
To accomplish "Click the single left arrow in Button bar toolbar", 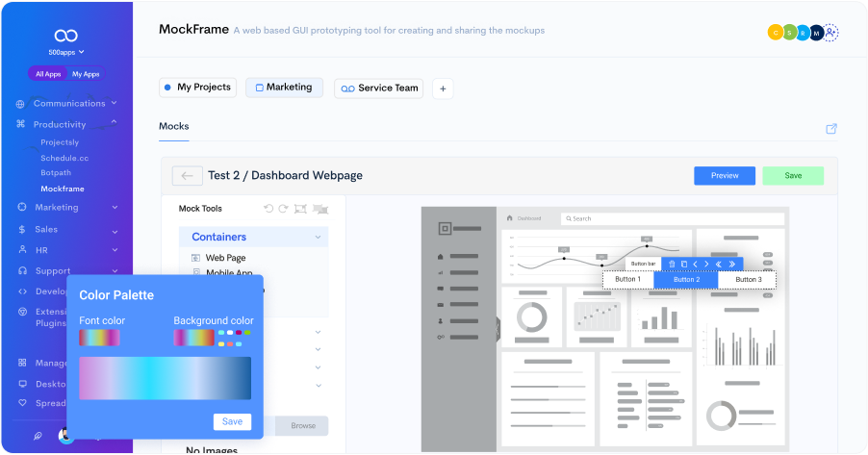I will [x=696, y=264].
